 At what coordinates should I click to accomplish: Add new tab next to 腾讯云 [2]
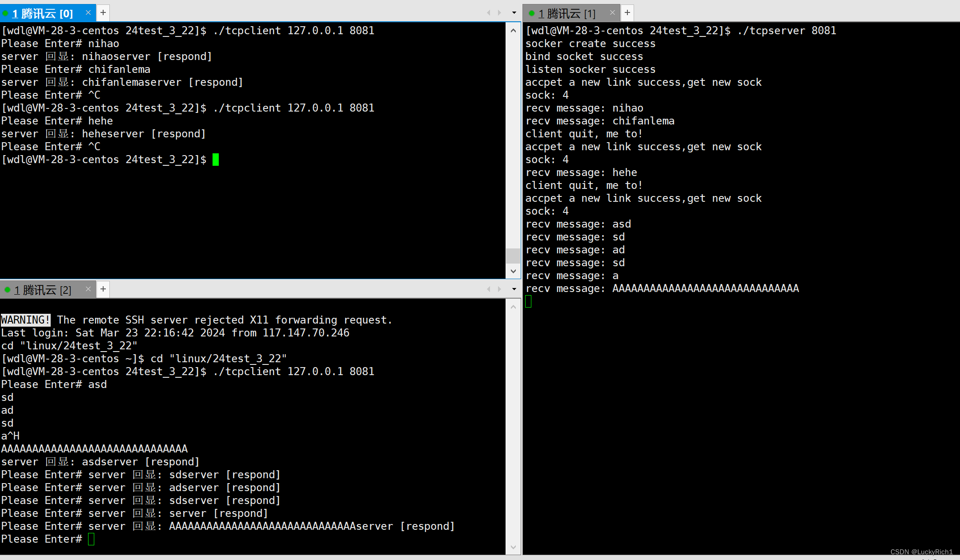103,289
